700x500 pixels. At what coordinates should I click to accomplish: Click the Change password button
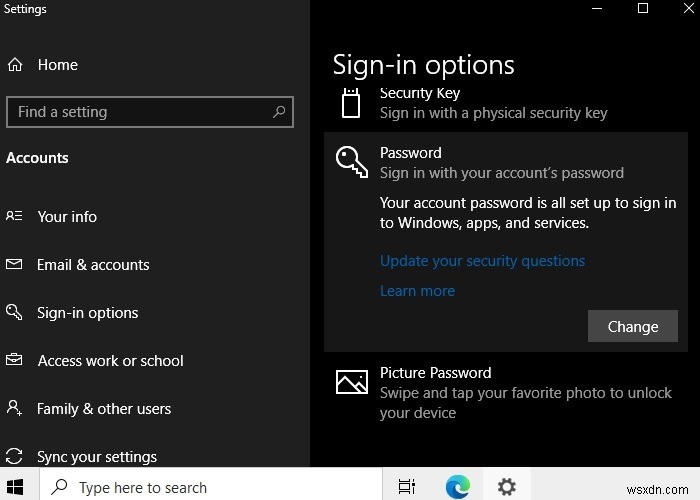pyautogui.click(x=633, y=326)
